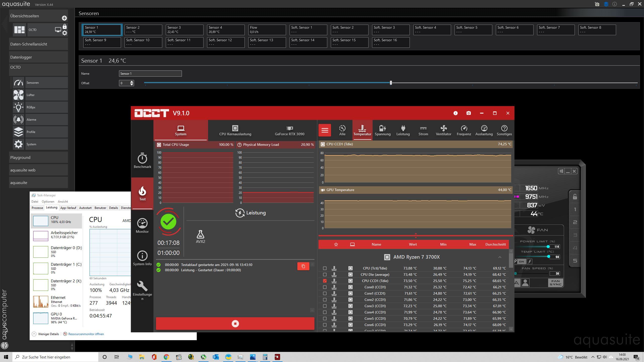The height and width of the screenshot is (362, 644).
Task: Adjust the Sensor 1 Offset slider handle
Action: point(391,83)
